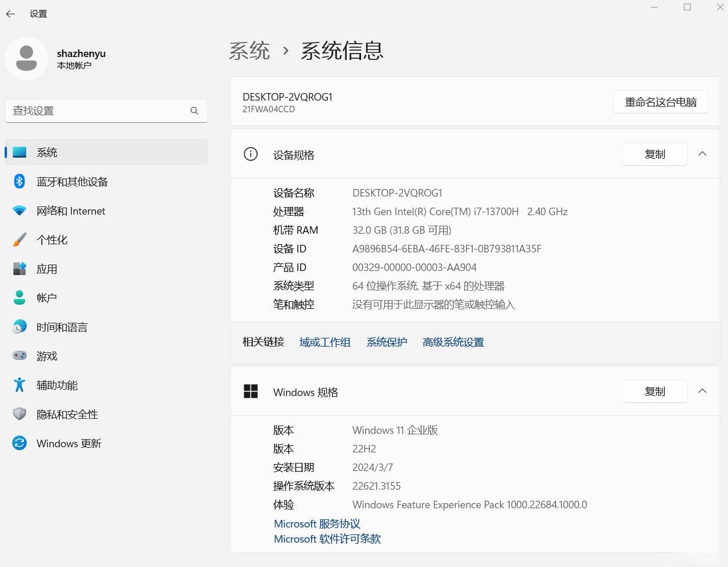Open 蓝牙和其他设备 settings page
Screen dimensions: 728x567
pos(106,181)
